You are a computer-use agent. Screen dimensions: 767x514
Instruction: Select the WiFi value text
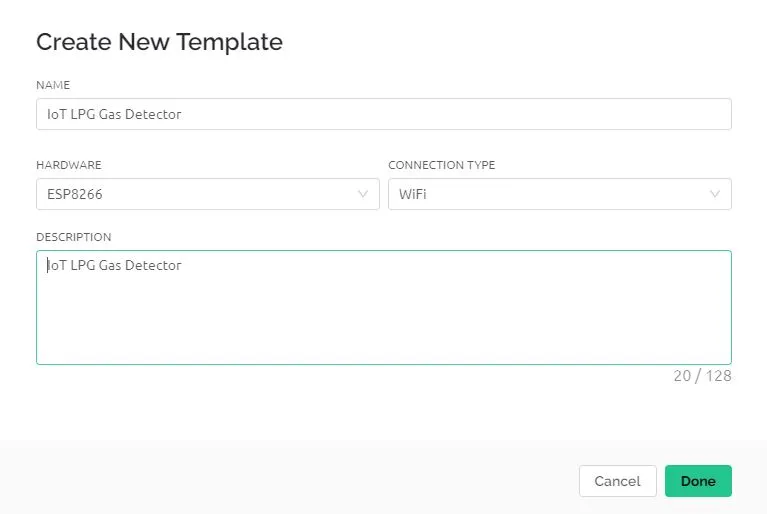412,194
